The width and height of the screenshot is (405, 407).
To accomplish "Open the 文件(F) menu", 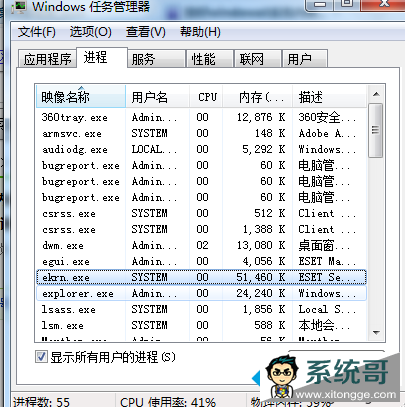I will click(36, 32).
